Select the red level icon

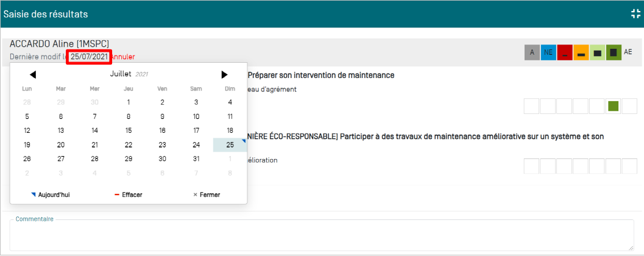click(565, 52)
